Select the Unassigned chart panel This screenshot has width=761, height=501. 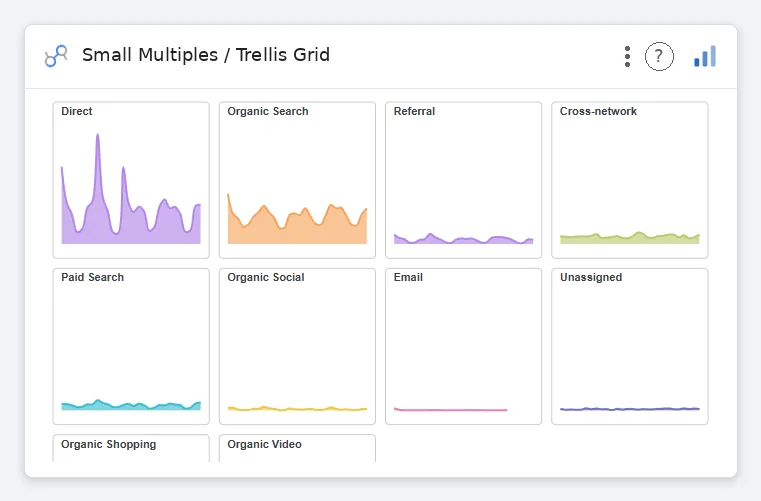coord(629,346)
